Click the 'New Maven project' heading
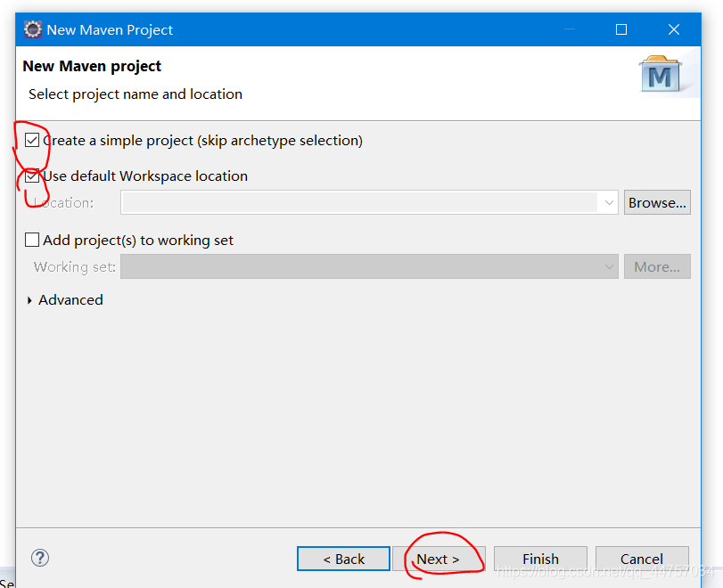This screenshot has height=588, width=723. (x=92, y=66)
